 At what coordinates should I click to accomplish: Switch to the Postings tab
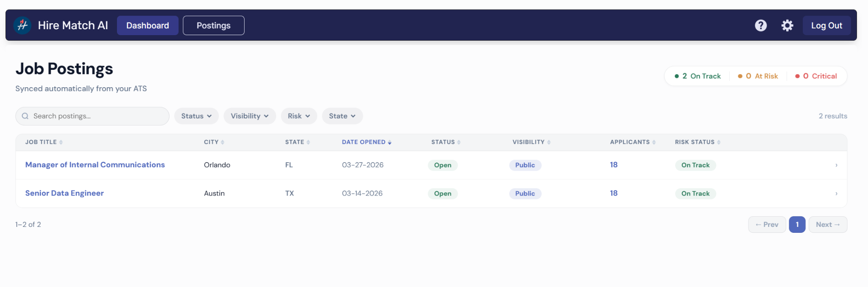point(214,25)
